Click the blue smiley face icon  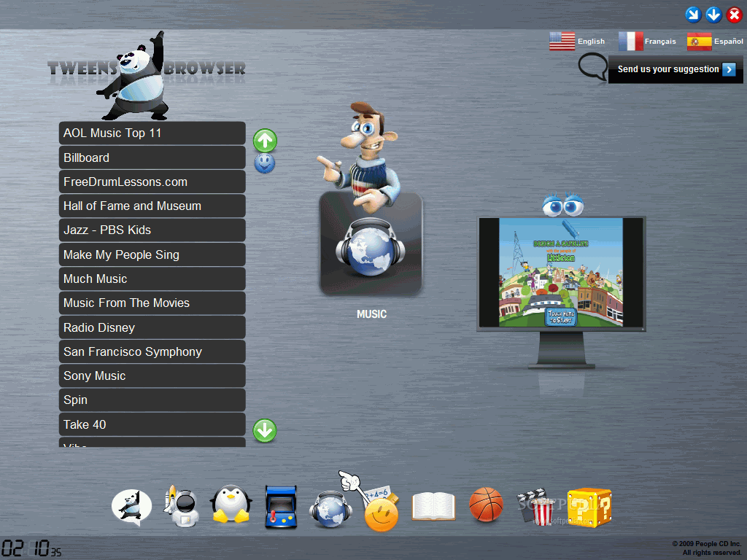coord(264,163)
